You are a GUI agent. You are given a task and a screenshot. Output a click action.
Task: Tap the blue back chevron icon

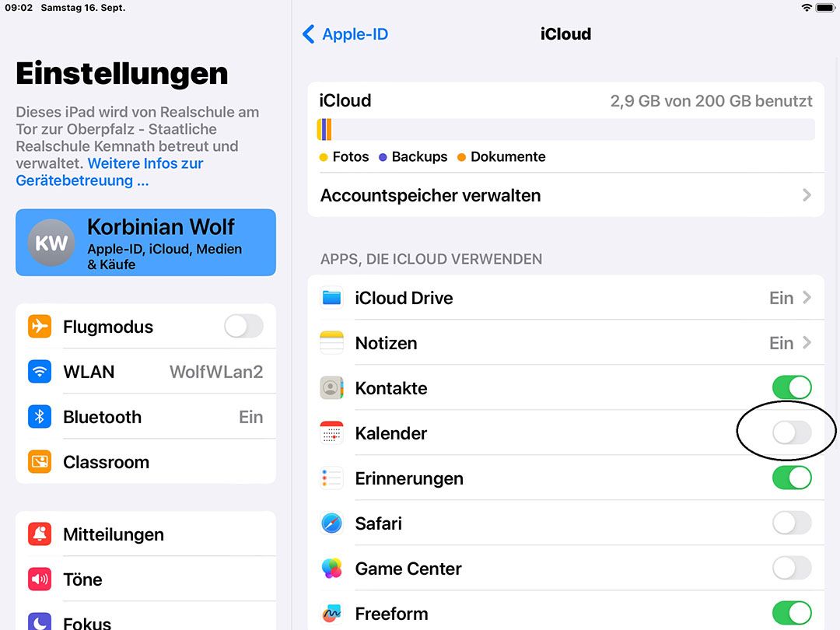[309, 33]
